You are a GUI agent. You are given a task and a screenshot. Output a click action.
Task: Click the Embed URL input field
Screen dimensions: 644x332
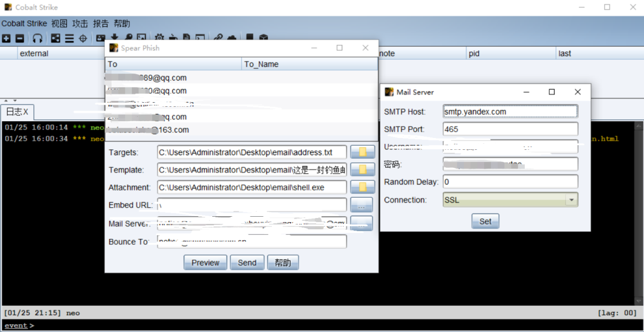coord(252,205)
